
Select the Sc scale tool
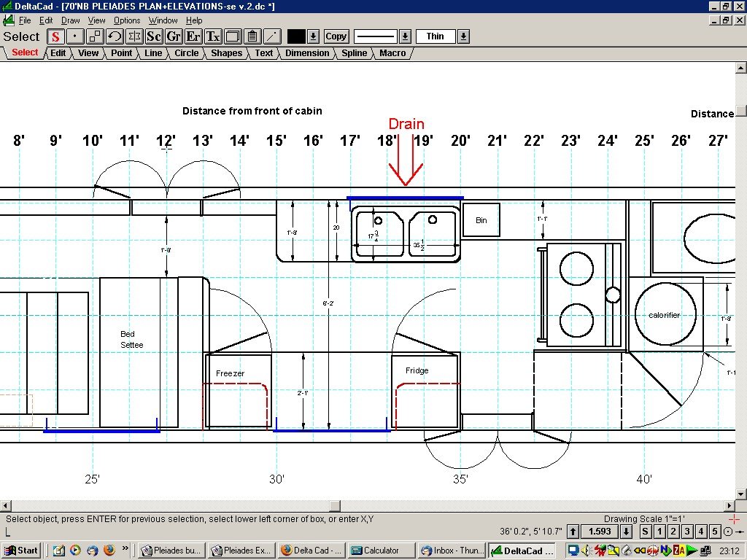153,36
